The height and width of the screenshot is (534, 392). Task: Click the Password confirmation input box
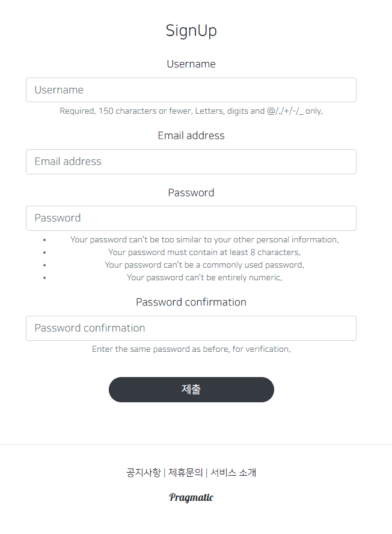[x=191, y=328]
